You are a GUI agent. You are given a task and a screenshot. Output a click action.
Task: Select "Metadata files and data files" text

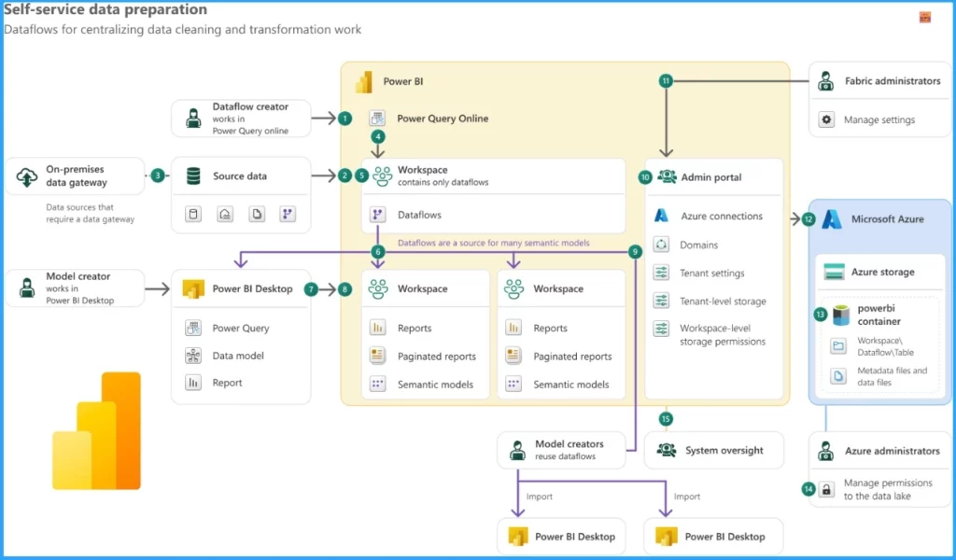[x=892, y=376]
